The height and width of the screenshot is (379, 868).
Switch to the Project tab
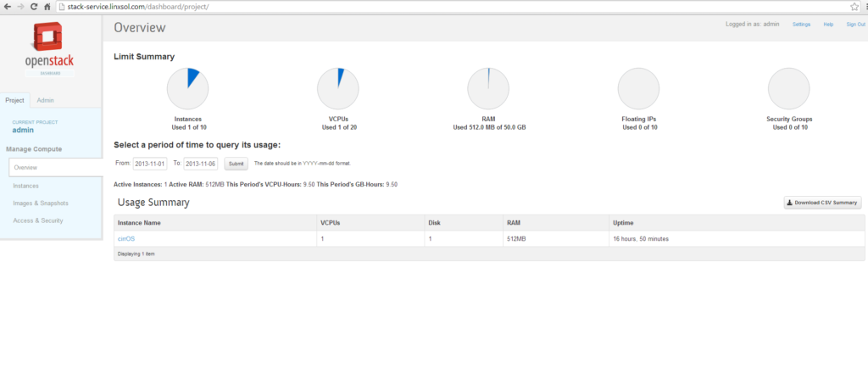click(15, 100)
